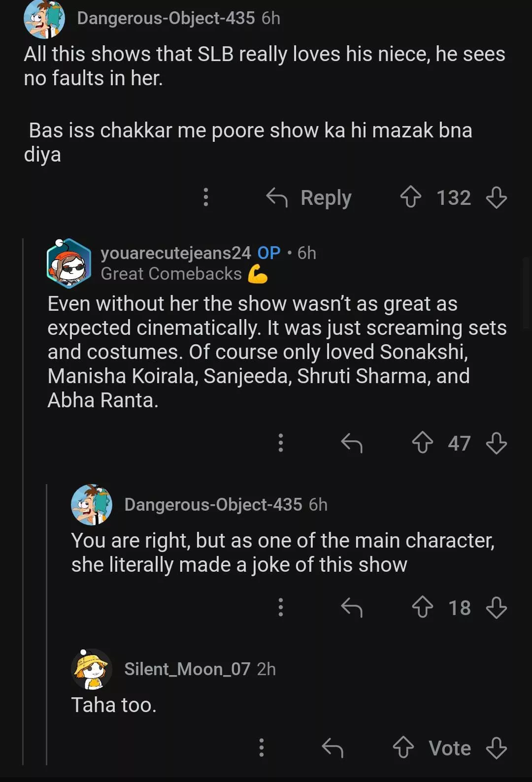532x782 pixels.
Task: Upvote youarecutejeans24's comment with 47 points
Action: [x=422, y=443]
